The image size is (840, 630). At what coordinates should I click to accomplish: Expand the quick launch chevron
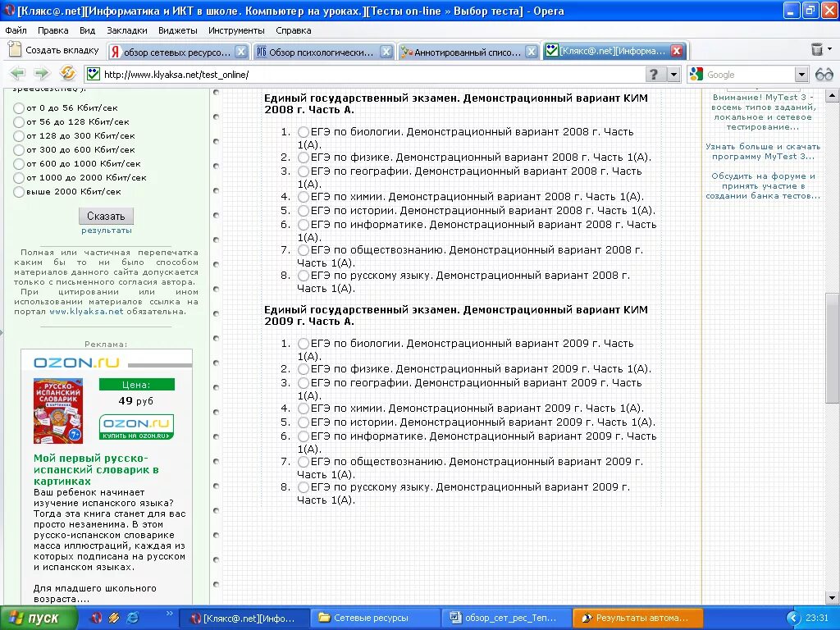coord(170,614)
